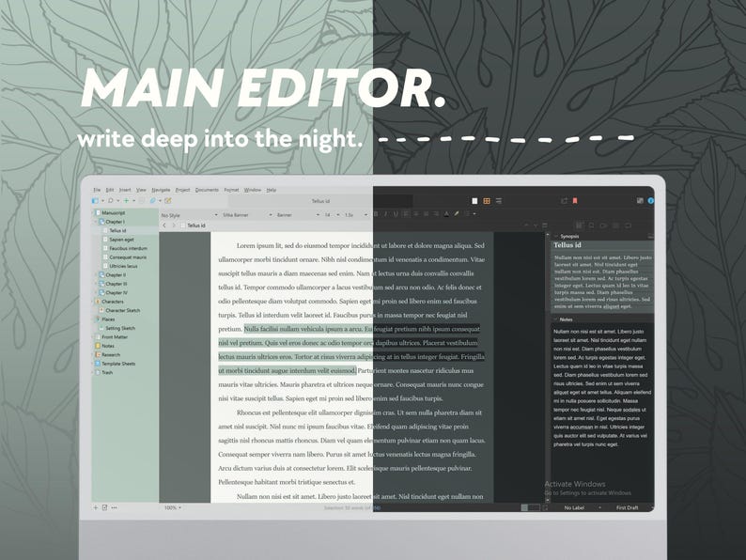746x560 pixels.
Task: Select Sapien eget document in binder
Action: 122,240
